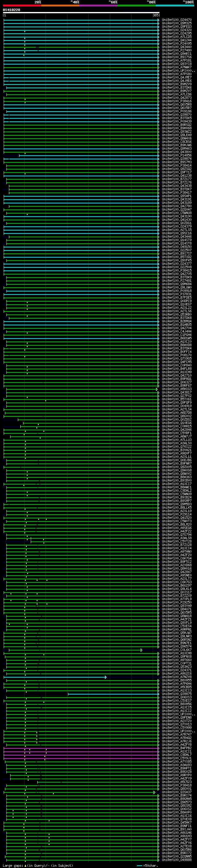Select the UniRef100_A1XCH8 label
The image size is (197, 868).
177,653
